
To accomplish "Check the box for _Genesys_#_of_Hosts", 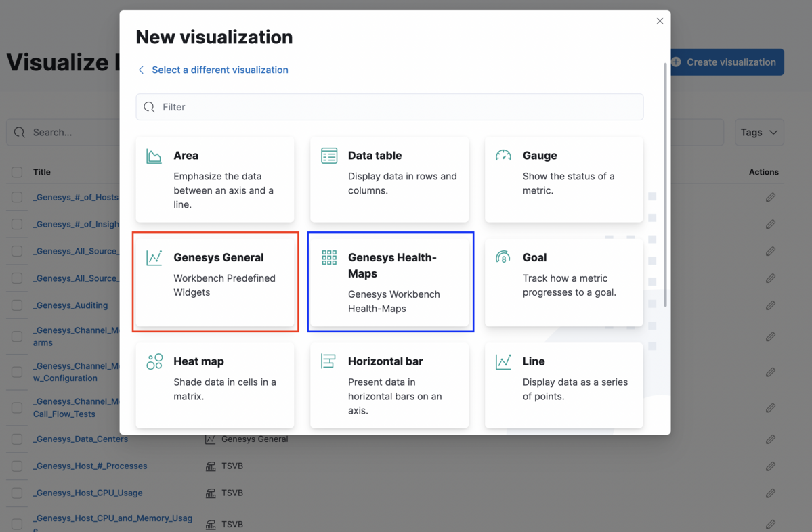I will [x=17, y=197].
